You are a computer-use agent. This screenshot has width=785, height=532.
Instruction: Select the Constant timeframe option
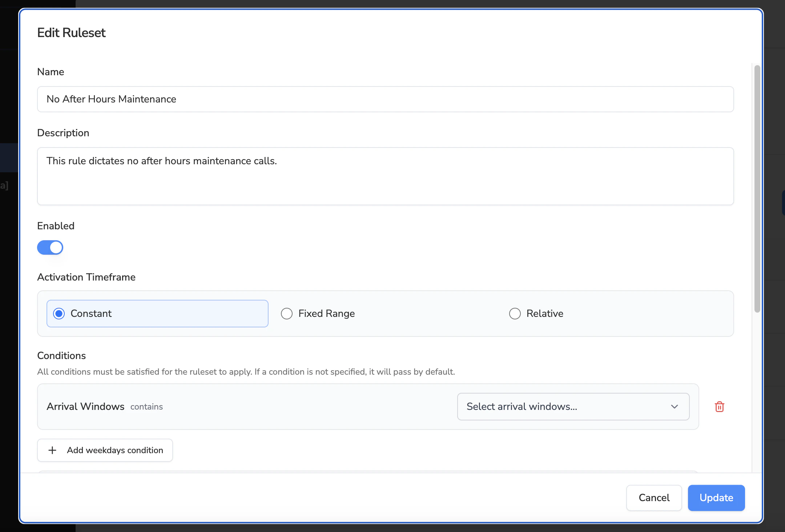(x=157, y=314)
